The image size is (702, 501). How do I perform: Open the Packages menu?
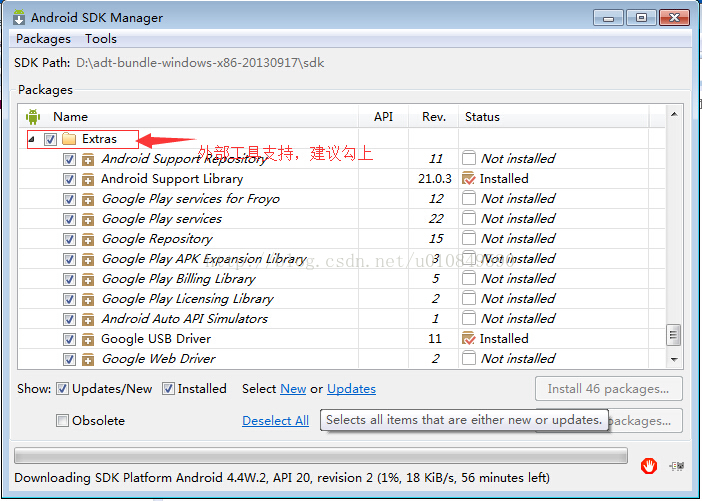tap(43, 39)
